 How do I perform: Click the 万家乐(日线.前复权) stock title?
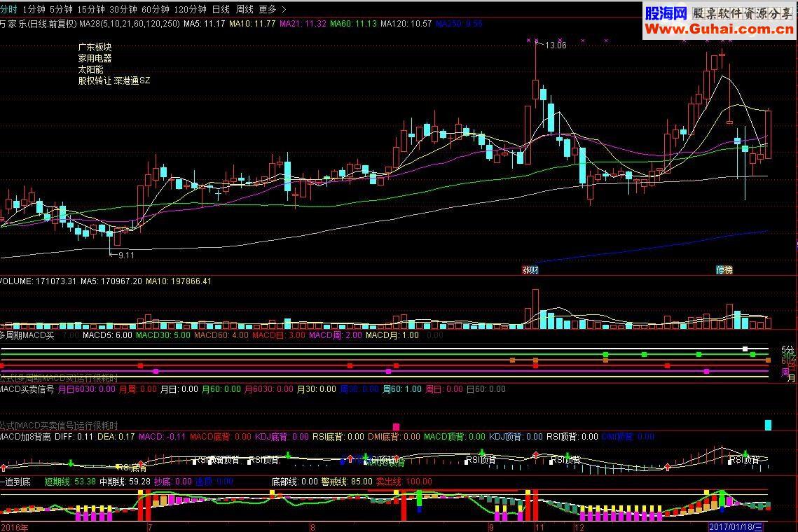[x=38, y=23]
